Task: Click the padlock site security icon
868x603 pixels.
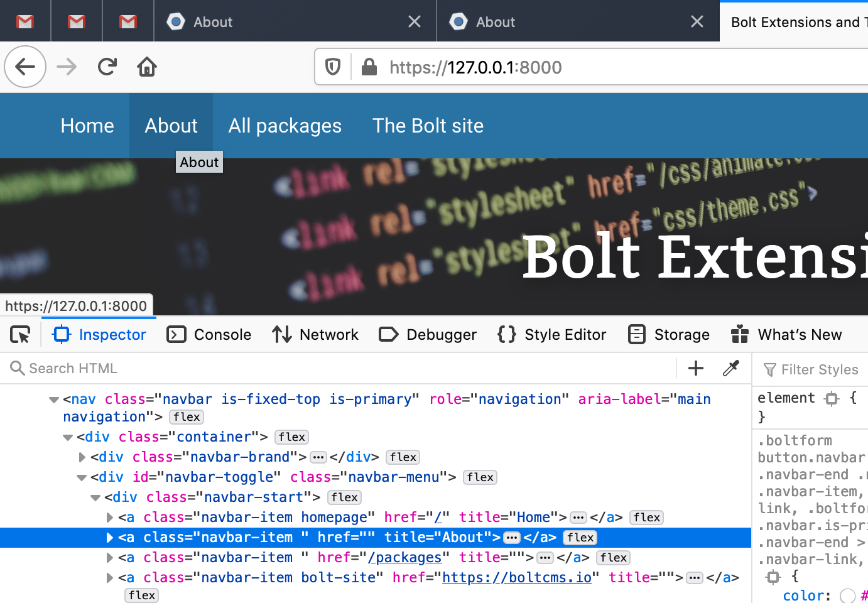Action: 369,67
